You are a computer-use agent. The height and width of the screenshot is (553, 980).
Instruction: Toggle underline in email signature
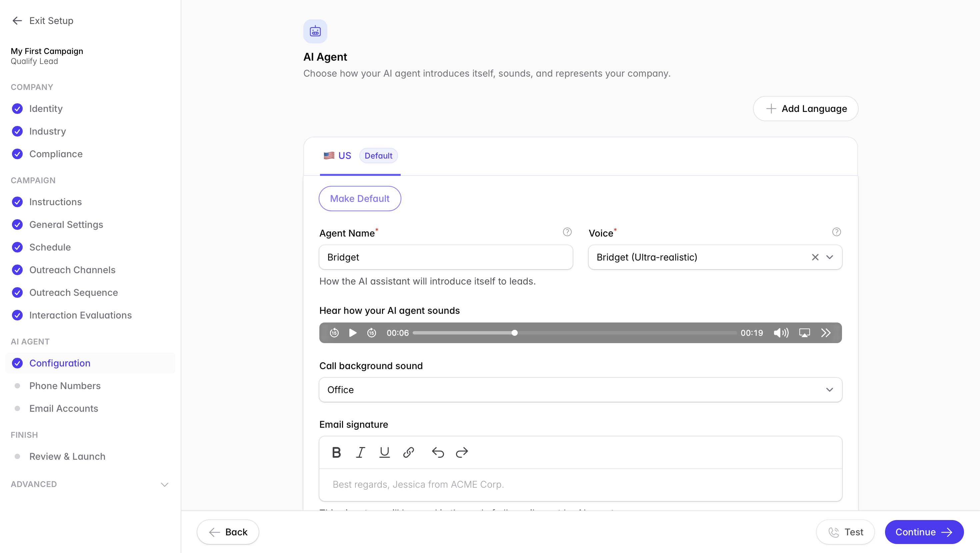click(x=385, y=452)
